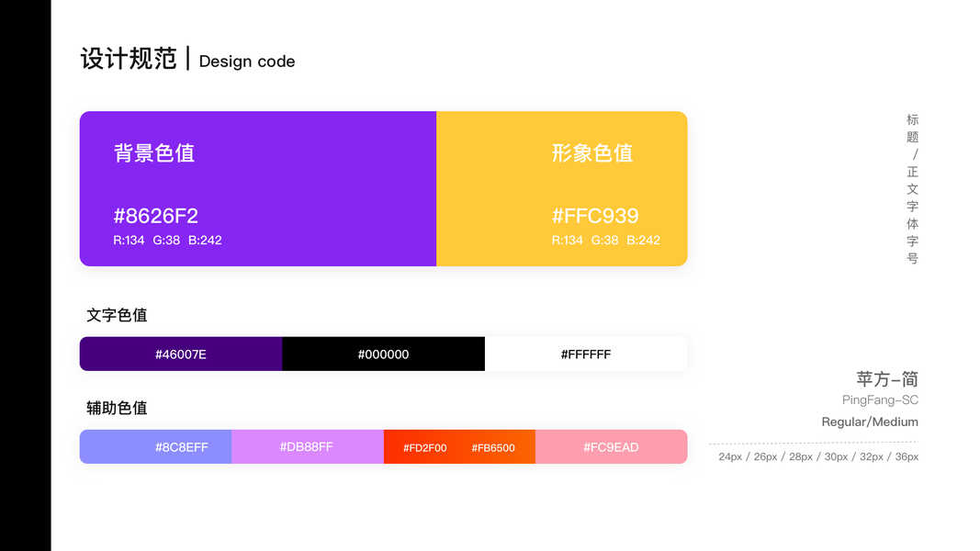Select the 文字色值 section label

pyautogui.click(x=117, y=315)
